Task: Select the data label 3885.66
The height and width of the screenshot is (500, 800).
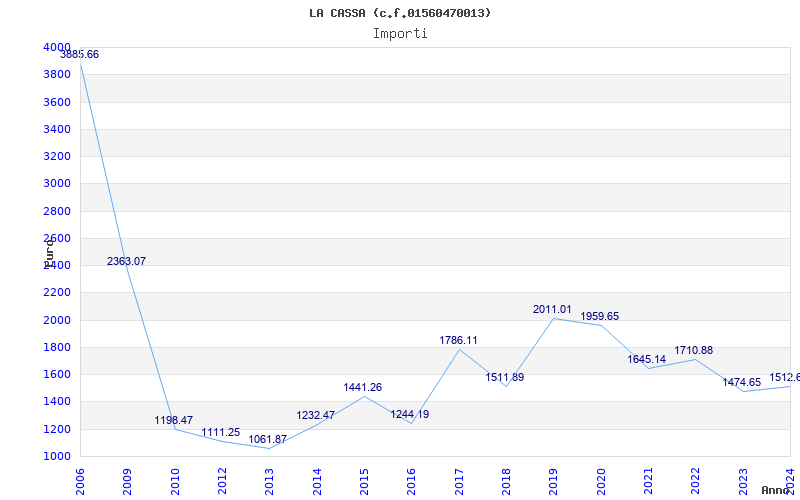Action: click(80, 55)
